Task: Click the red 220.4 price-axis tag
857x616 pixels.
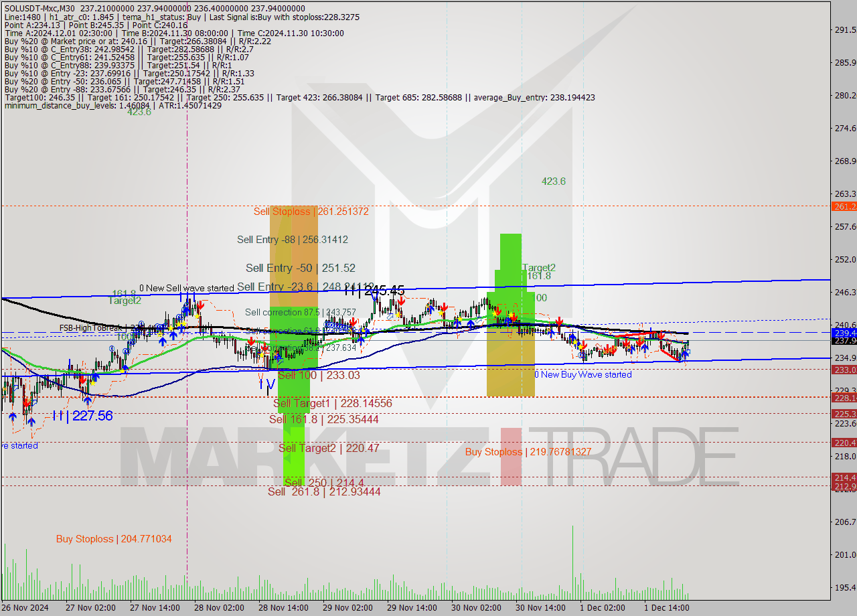Action: [x=844, y=442]
